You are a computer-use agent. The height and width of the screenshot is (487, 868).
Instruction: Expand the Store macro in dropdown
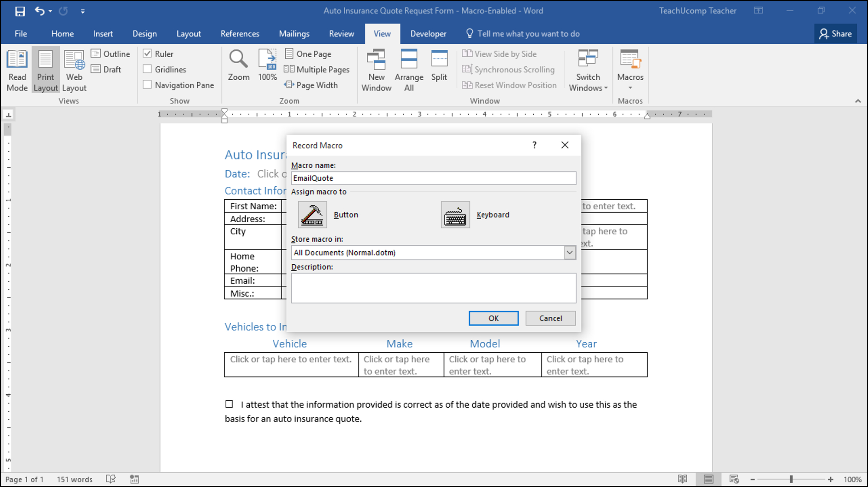[x=569, y=252]
